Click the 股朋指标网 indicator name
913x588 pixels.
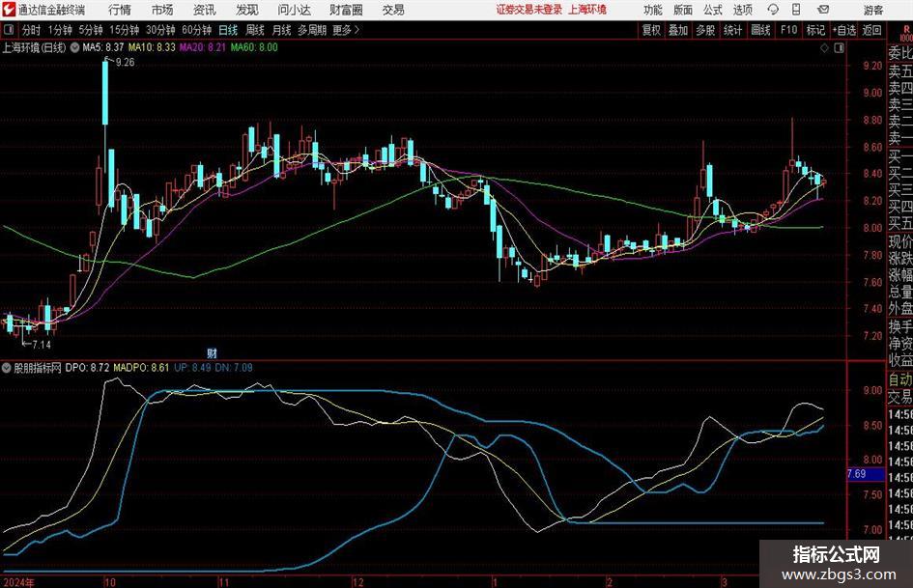click(38, 368)
